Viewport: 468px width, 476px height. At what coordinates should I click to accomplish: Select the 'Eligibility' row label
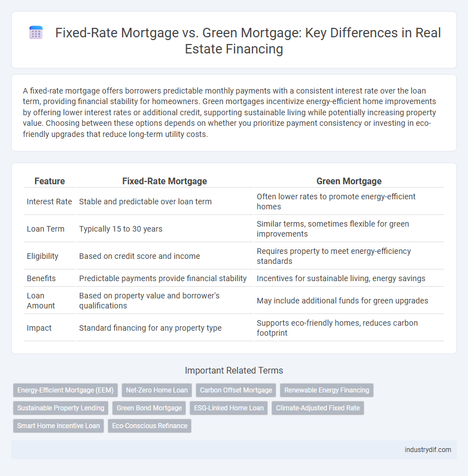click(x=42, y=256)
